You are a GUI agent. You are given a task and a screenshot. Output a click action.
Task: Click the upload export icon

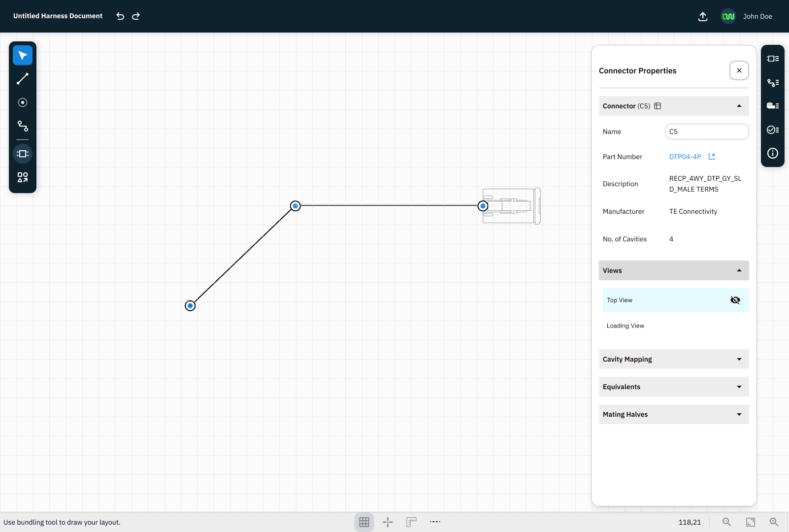click(x=703, y=16)
